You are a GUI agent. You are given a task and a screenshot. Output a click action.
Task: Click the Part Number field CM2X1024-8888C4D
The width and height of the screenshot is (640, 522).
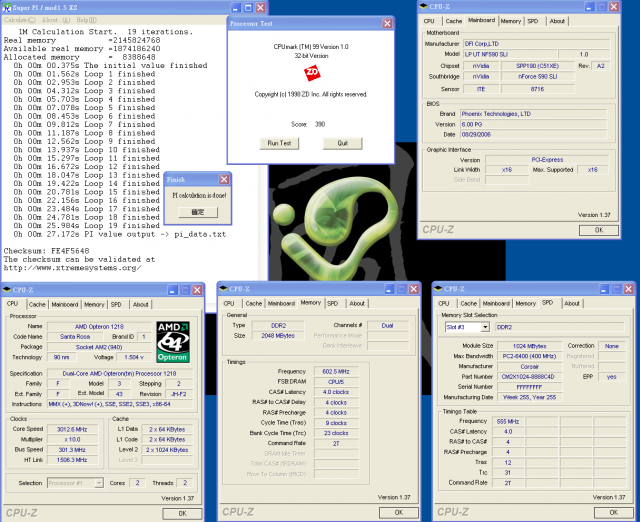529,377
